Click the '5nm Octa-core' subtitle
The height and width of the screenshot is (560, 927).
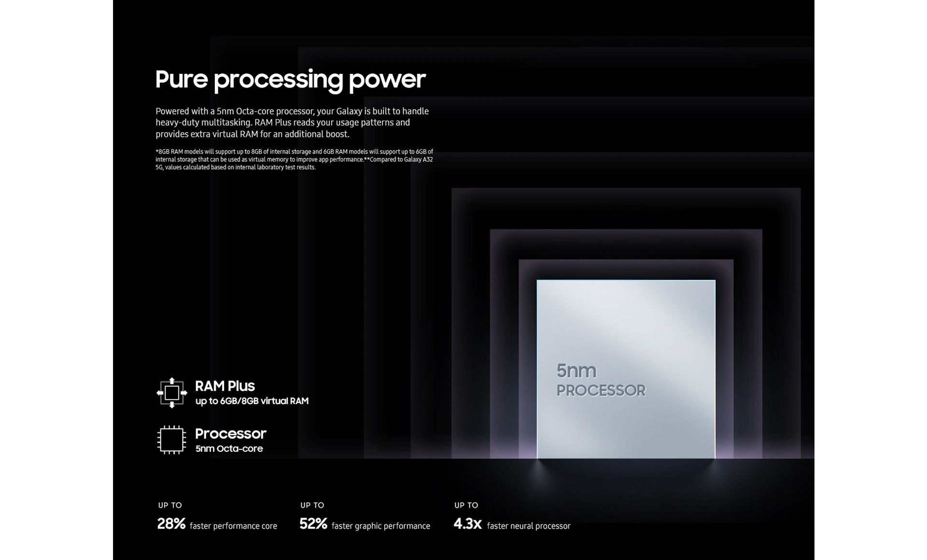pyautogui.click(x=229, y=448)
